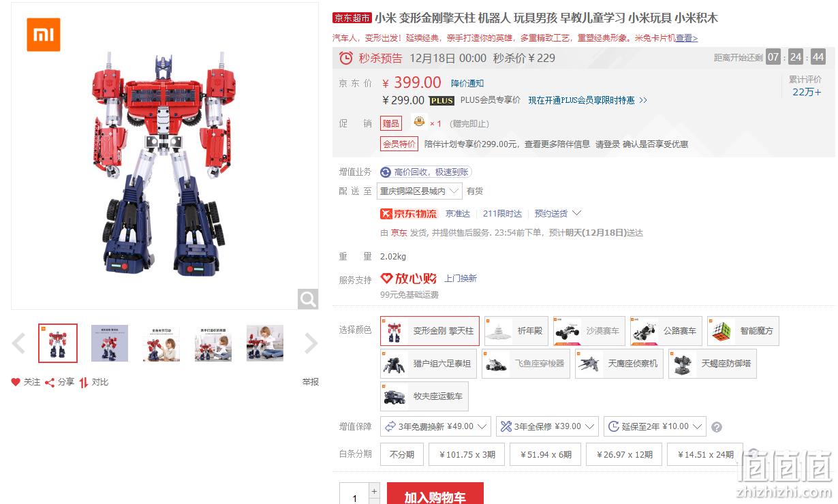The image size is (838, 504).
Task: Click the 对比 compare icon
Action: coord(84,383)
